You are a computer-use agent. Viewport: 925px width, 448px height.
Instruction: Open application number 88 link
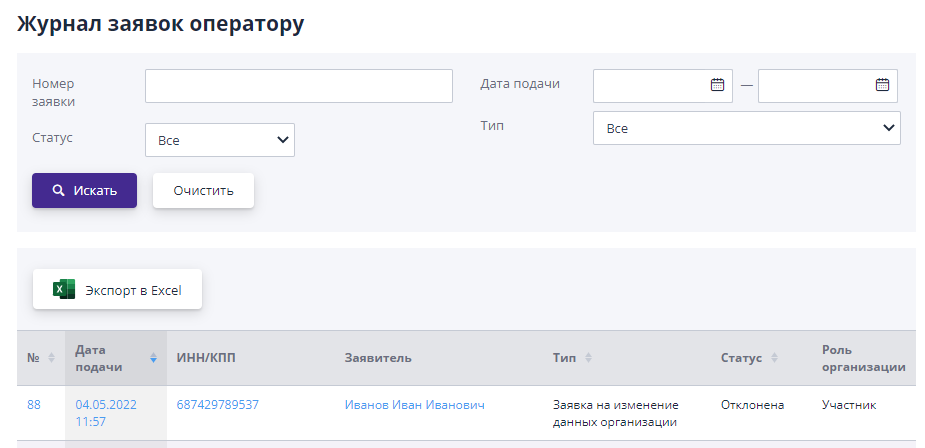(x=34, y=405)
